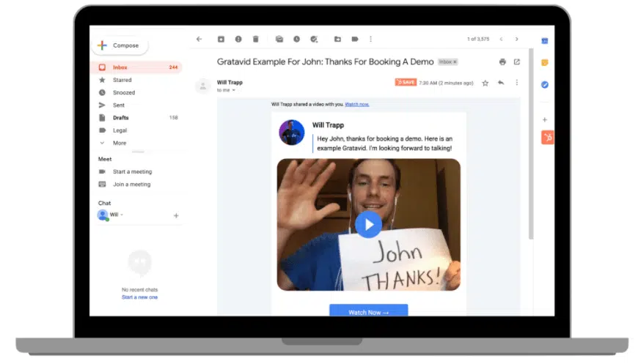Open the Inbox folder
Viewport: 638px width, 364px height.
(x=136, y=67)
